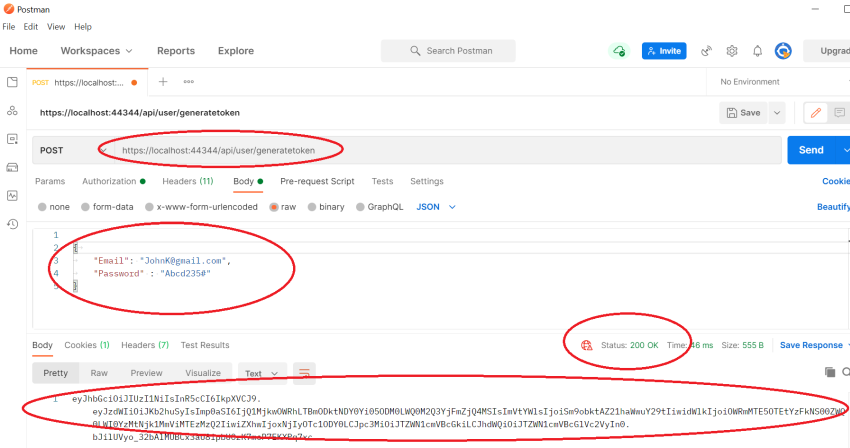Open the POST method dropdown

point(73,150)
